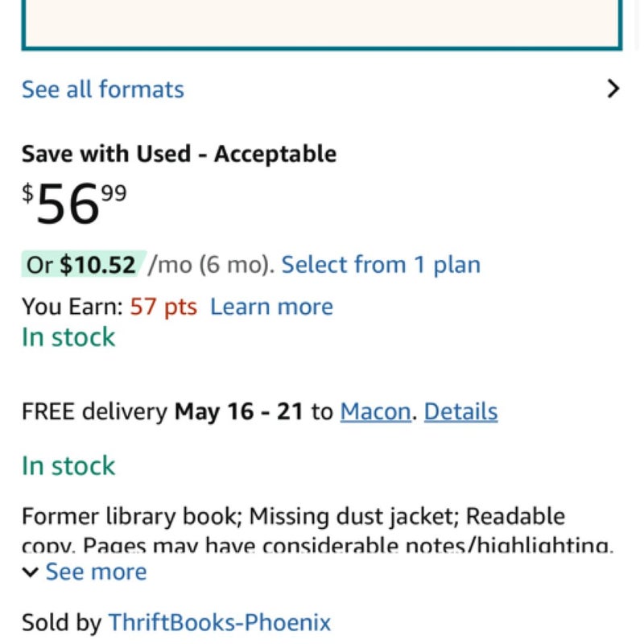
Task: Open Learn more about points
Action: 271,307
